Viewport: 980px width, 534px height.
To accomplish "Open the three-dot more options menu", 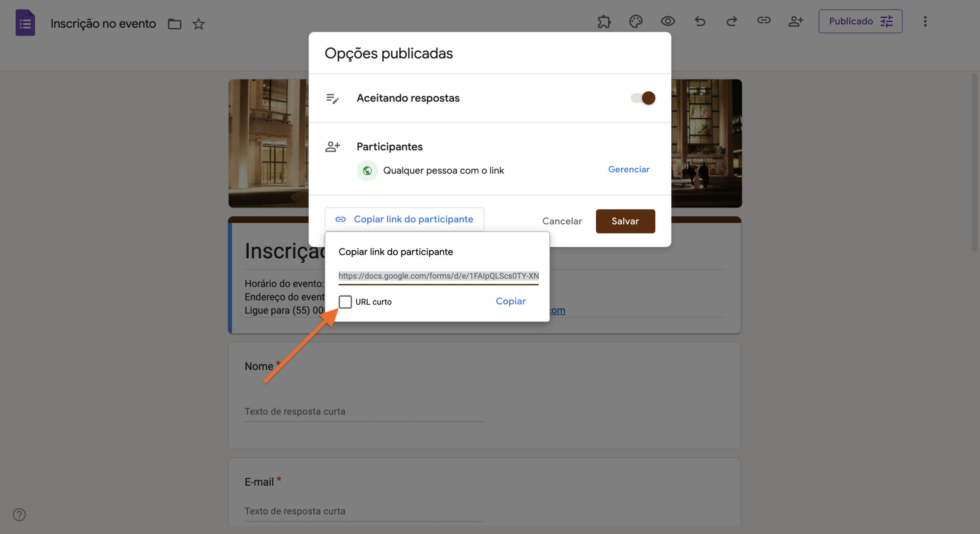I will (926, 21).
